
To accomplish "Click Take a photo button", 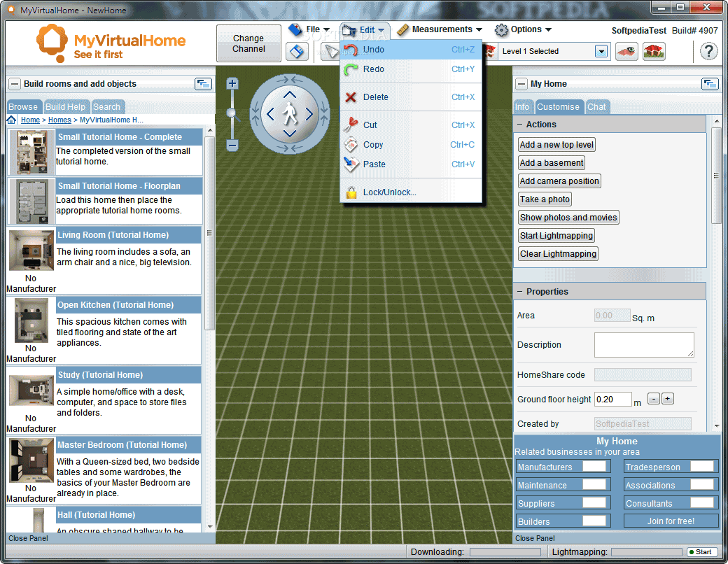I will [x=545, y=199].
